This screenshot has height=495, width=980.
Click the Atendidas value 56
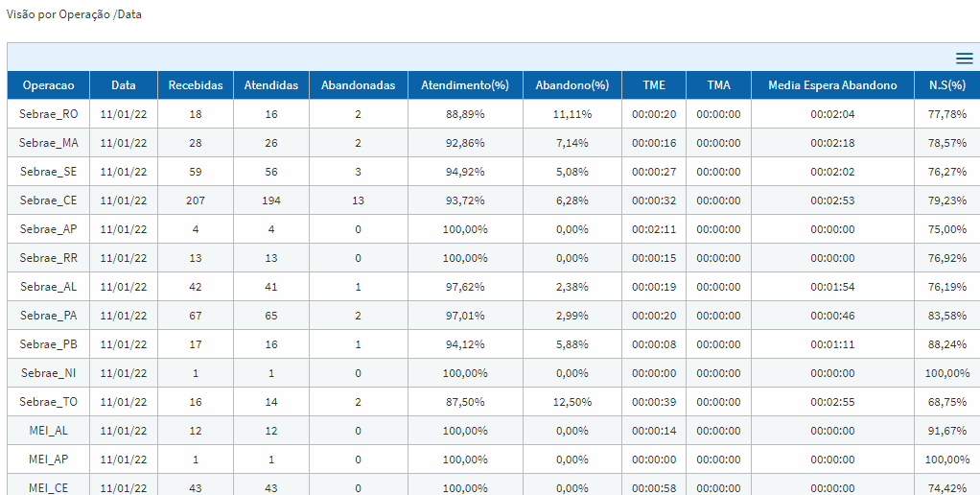coord(271,172)
